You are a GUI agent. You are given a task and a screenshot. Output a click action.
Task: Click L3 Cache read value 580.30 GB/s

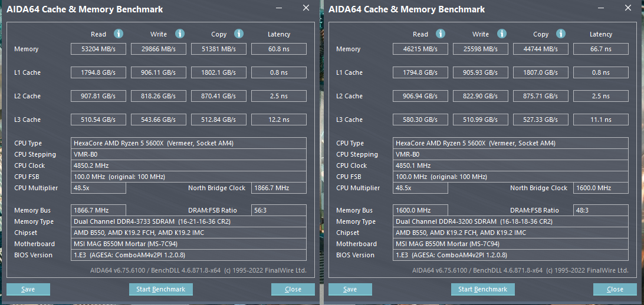coord(420,120)
